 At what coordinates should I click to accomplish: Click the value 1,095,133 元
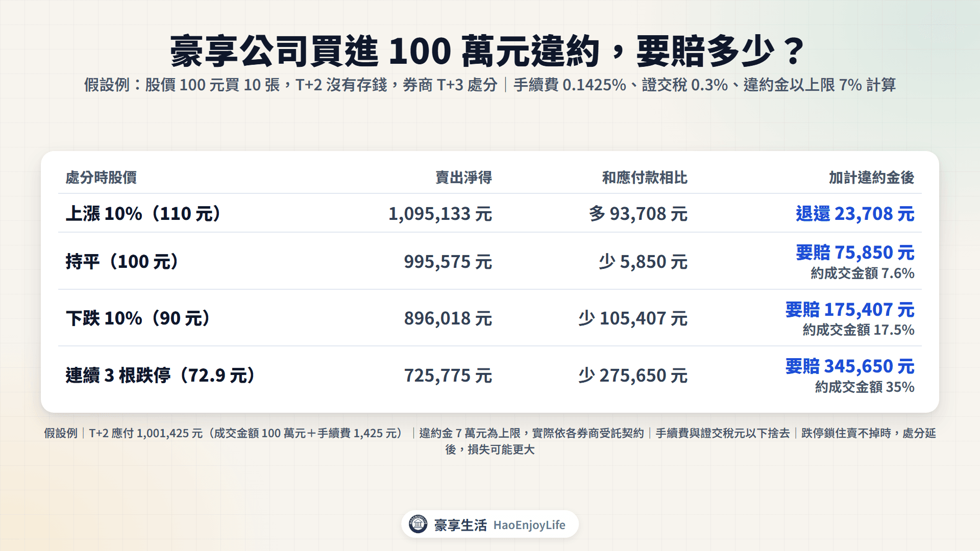[x=440, y=214]
